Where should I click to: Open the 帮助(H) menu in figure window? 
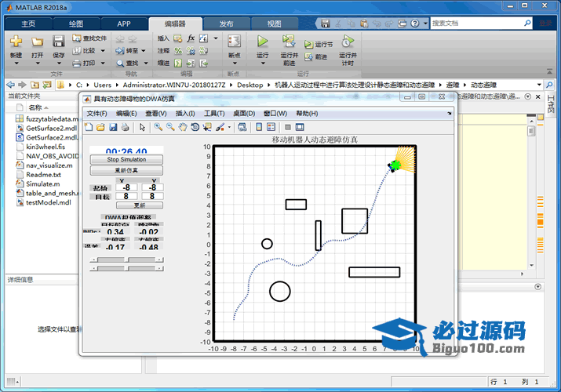point(307,114)
